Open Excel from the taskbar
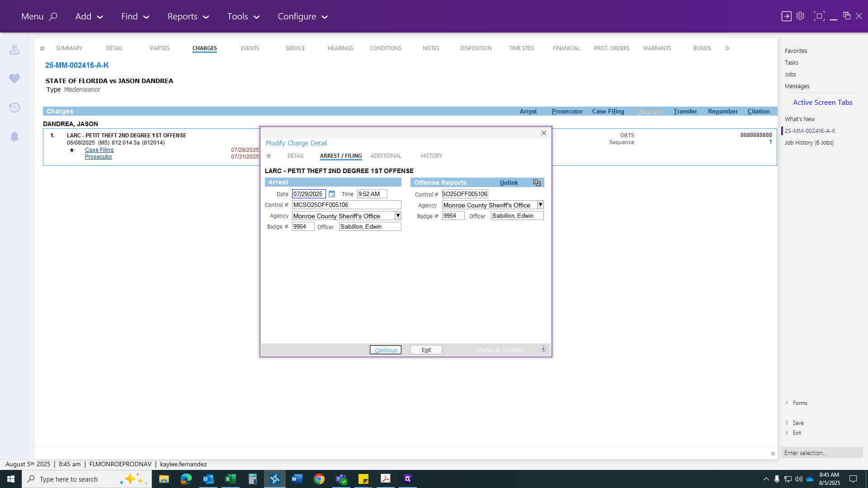 point(230,479)
